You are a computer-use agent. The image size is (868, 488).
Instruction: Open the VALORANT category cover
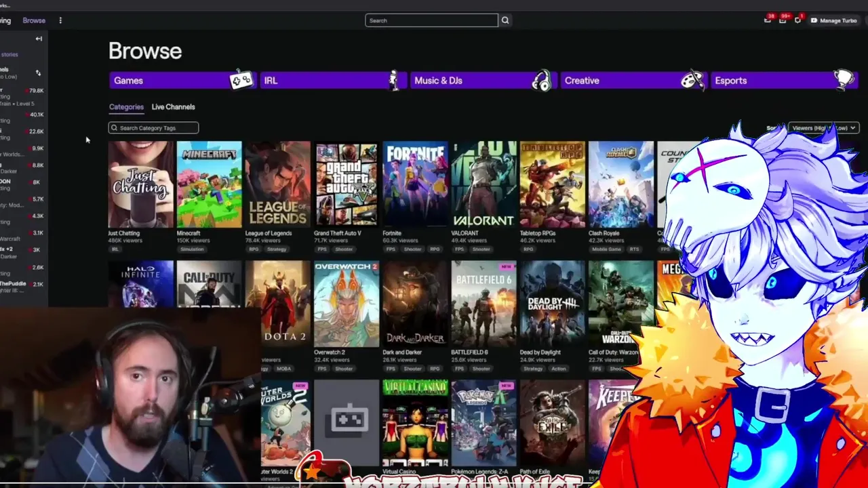point(484,184)
